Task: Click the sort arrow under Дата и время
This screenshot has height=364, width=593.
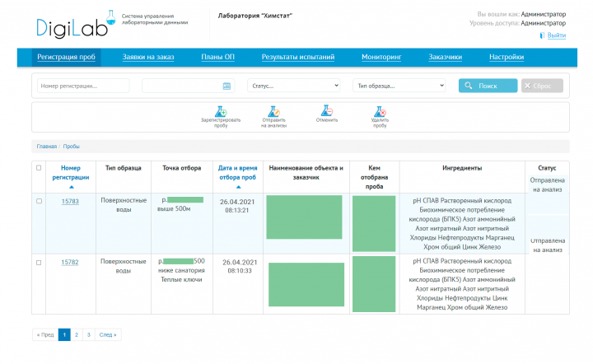Action: point(238,187)
